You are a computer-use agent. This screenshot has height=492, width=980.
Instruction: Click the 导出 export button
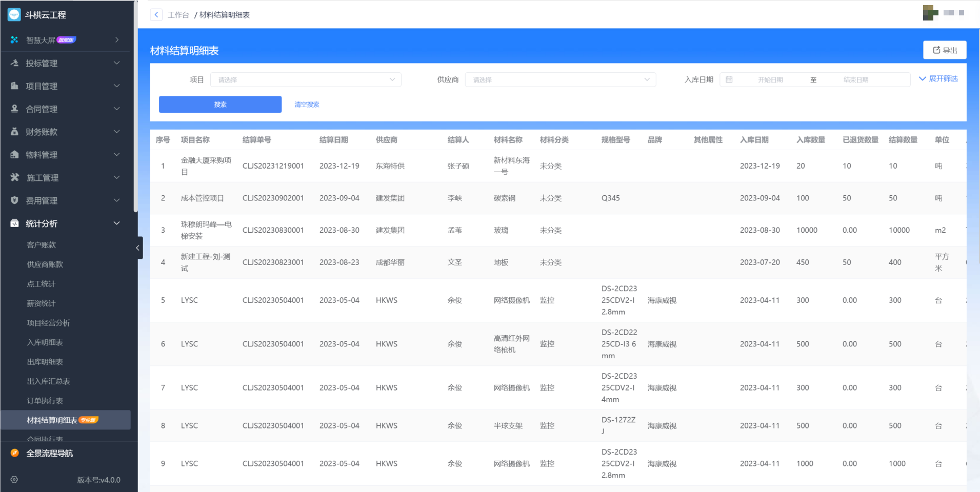point(945,50)
